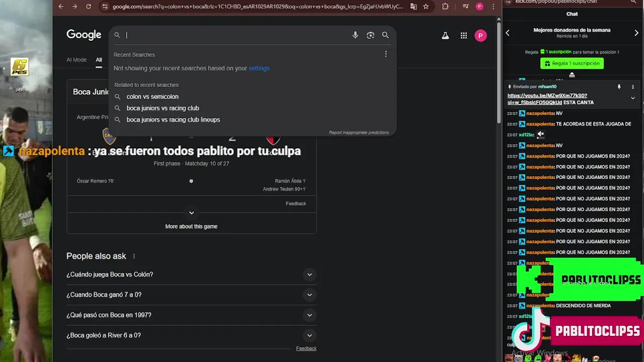Collapse the pinned chat message chevron
Screen dimensions: 644x362
(x=633, y=98)
